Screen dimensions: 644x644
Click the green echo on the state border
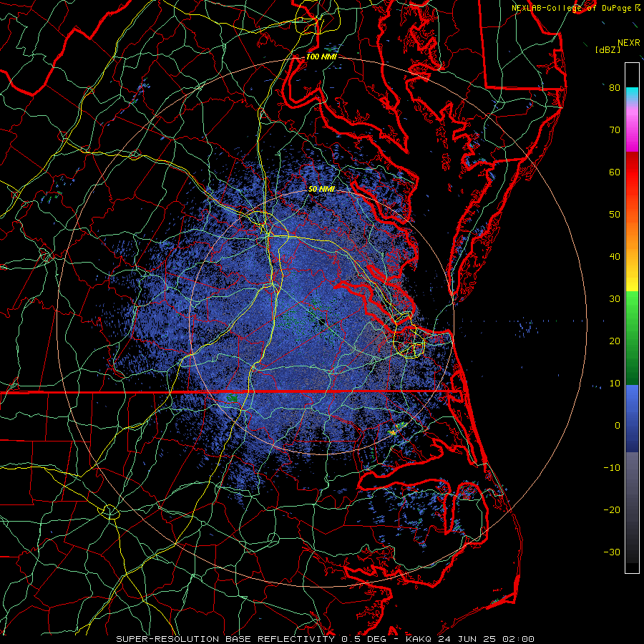(x=232, y=398)
